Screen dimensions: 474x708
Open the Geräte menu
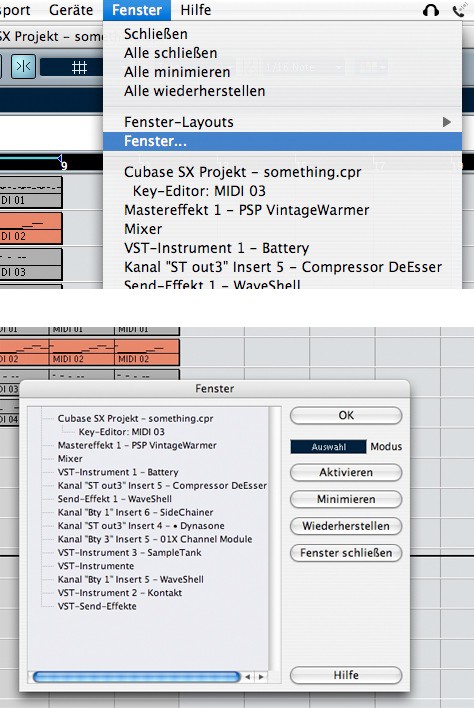pos(71,10)
